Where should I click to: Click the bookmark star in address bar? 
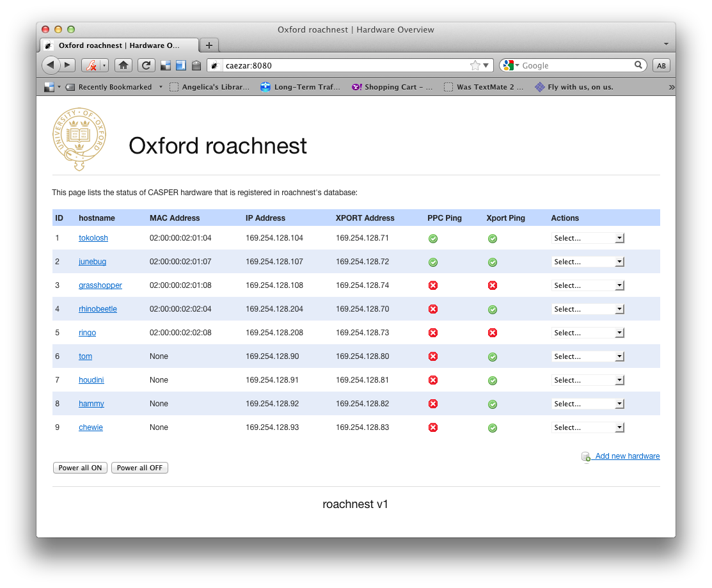pos(475,65)
